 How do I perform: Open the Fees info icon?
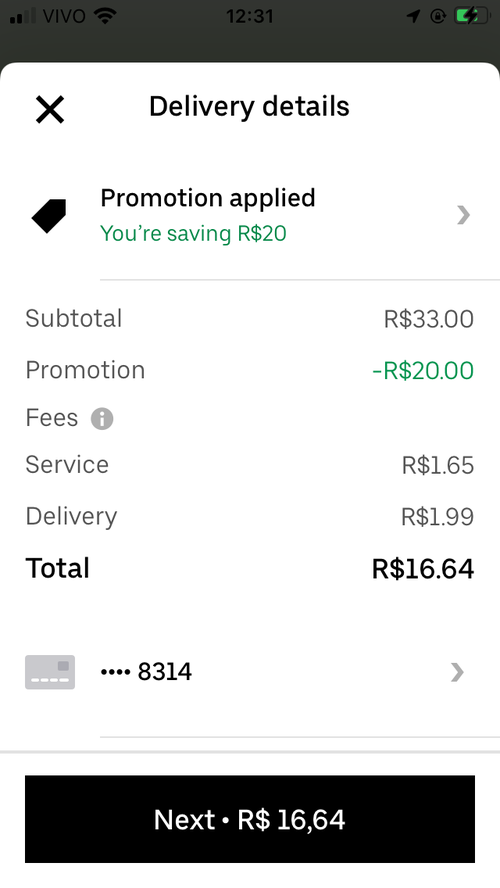(102, 419)
